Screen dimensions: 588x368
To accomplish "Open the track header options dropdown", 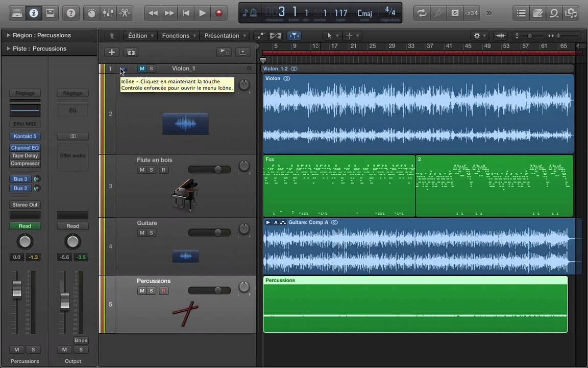I will click(x=242, y=52).
